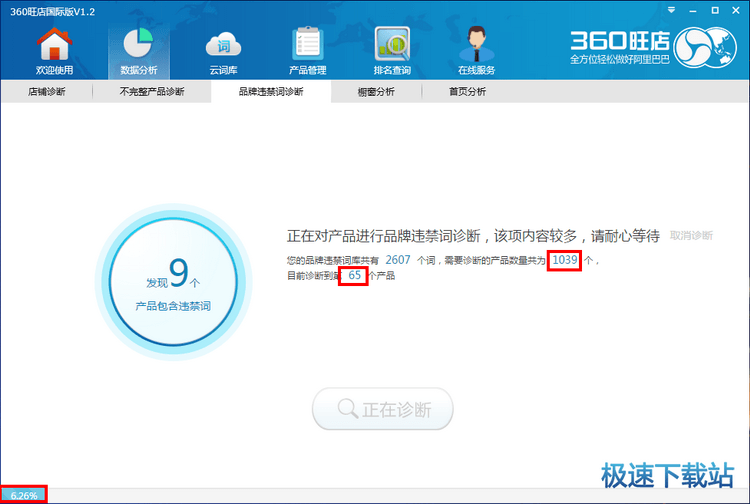Open the 产品管理 clipboard icon
The width and height of the screenshot is (750, 504).
(x=308, y=51)
